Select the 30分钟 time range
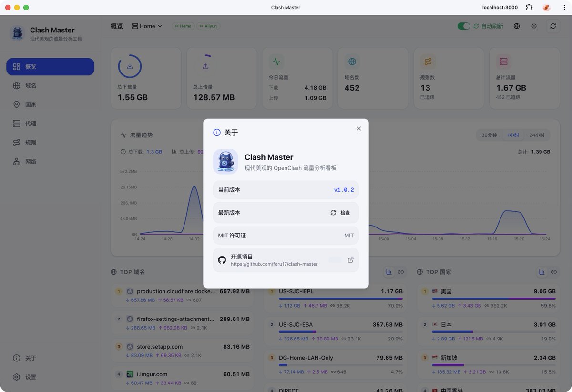This screenshot has width=572, height=392. pos(489,135)
